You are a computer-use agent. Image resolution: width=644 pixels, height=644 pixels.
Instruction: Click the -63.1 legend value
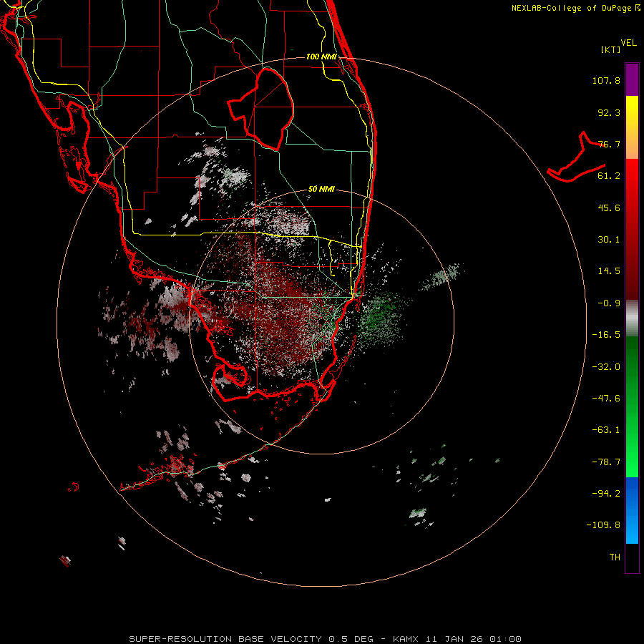click(x=606, y=430)
